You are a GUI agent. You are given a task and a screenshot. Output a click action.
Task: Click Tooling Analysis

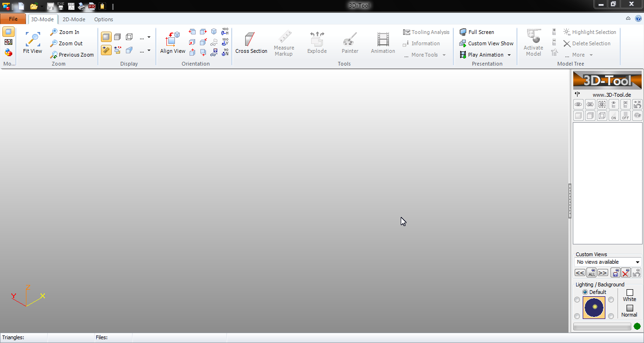426,32
